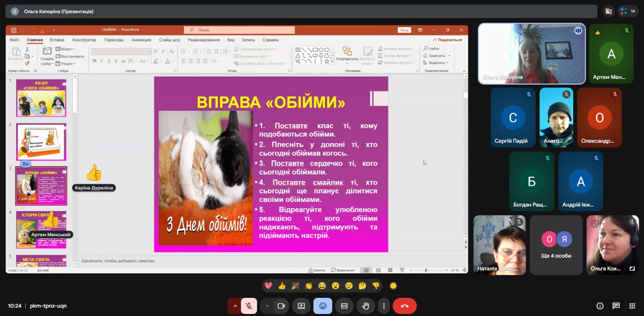Open meeting details info icon

coord(600,306)
